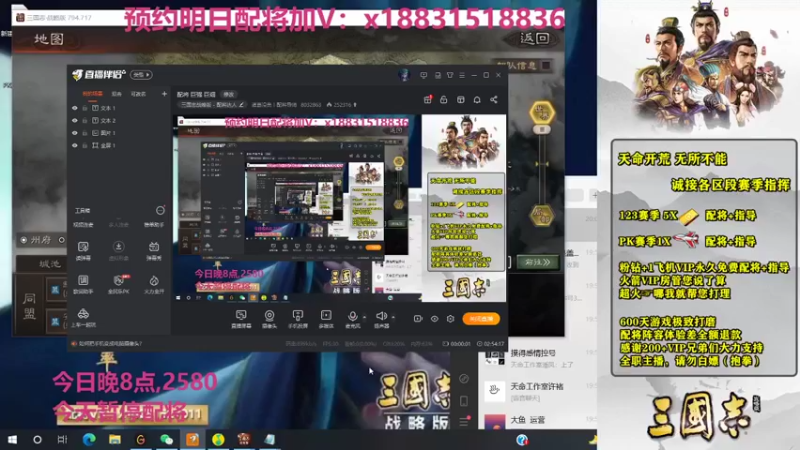Launch Microsoft Edge from taskbar
The image size is (800, 450).
click(x=89, y=439)
